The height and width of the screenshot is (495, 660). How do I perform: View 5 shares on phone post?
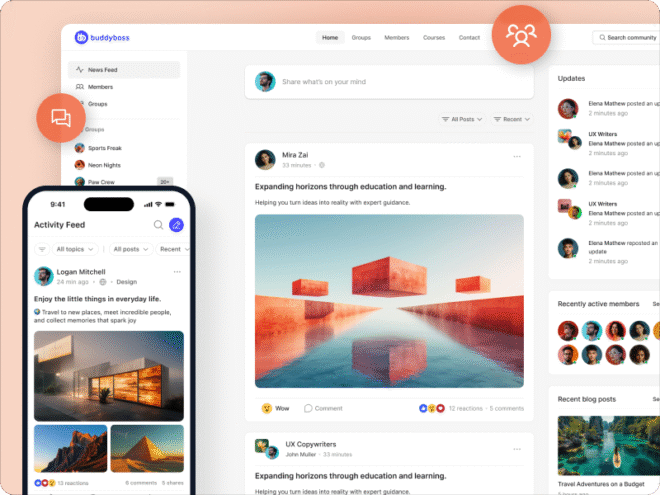click(x=173, y=483)
